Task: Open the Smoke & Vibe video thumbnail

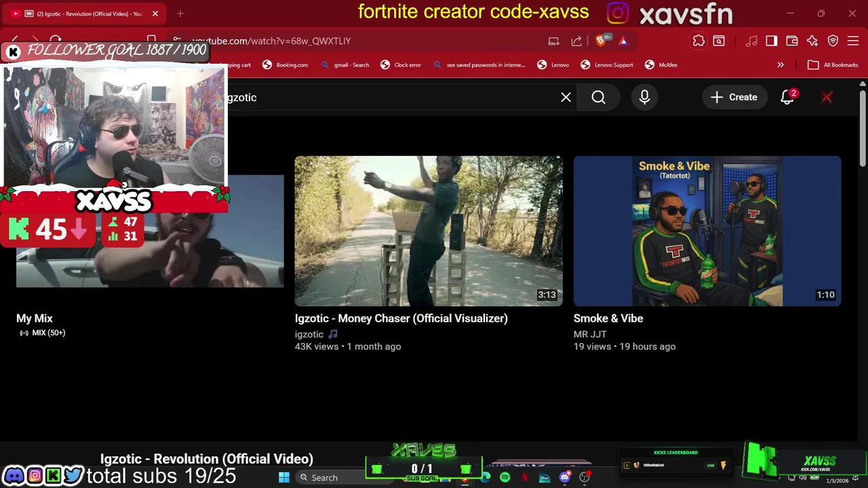Action: (x=707, y=231)
